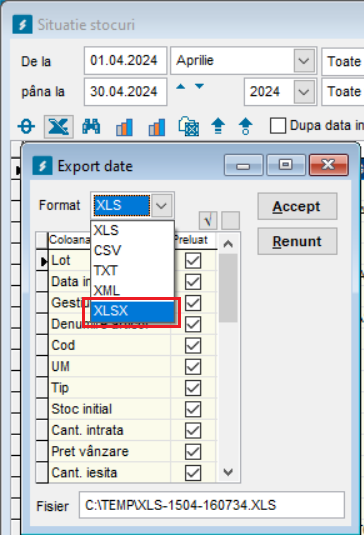Click the first bar chart icon
This screenshot has width=364, height=535.
coord(124,127)
